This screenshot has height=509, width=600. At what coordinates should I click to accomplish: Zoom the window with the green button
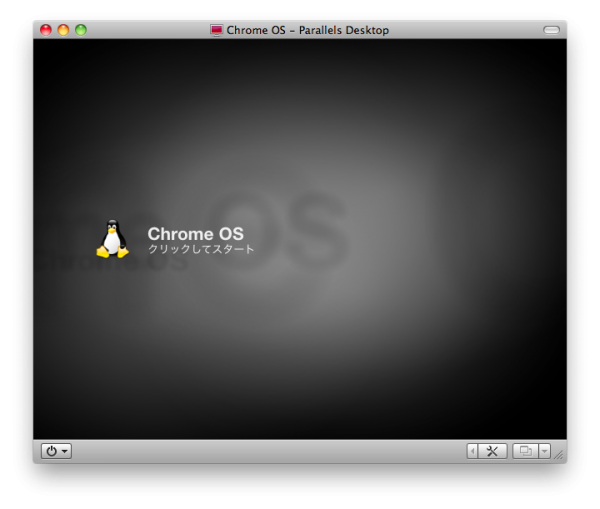(81, 30)
